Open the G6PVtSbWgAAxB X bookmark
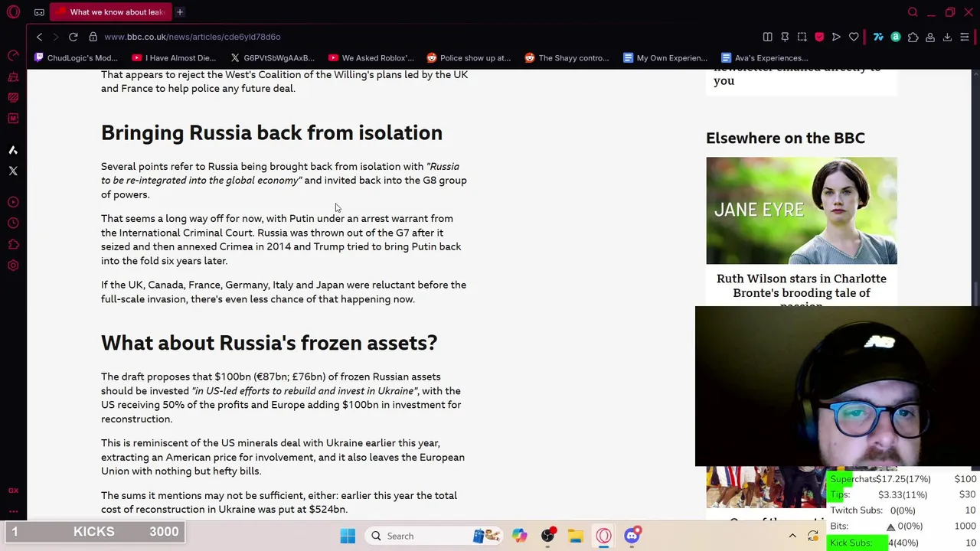980x551 pixels. coord(272,58)
